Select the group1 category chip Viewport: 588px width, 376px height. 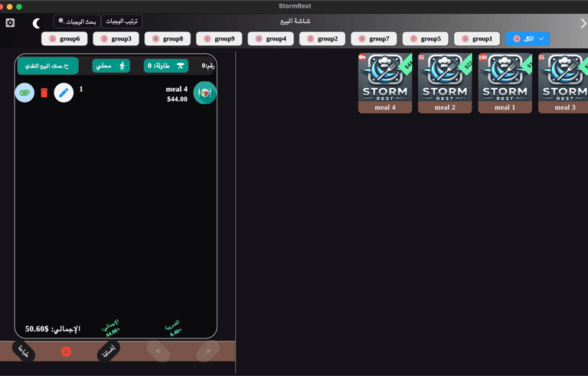pyautogui.click(x=477, y=38)
